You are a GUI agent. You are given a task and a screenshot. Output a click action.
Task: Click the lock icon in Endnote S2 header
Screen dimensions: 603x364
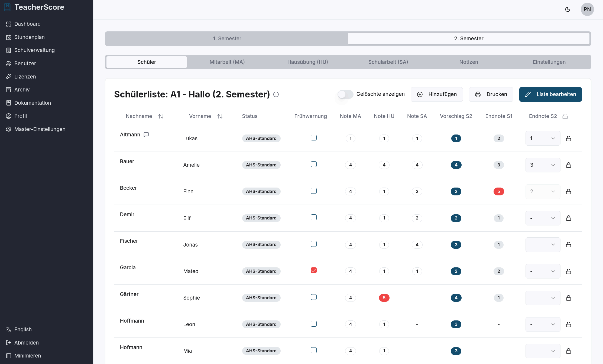(x=565, y=116)
